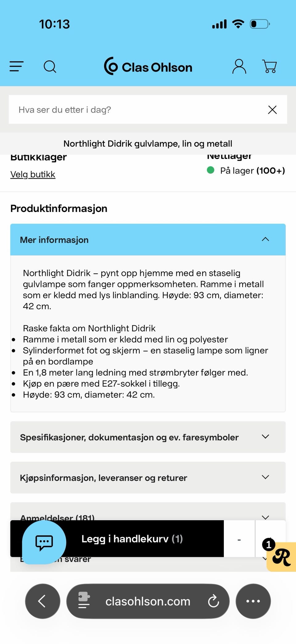
Task: Open the reader page-format icon
Action: [x=84, y=600]
